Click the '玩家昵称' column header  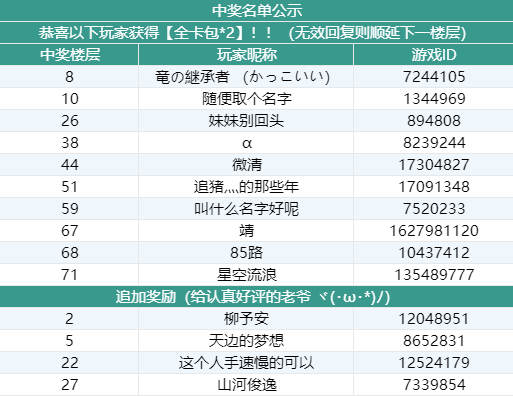pyautogui.click(x=246, y=55)
